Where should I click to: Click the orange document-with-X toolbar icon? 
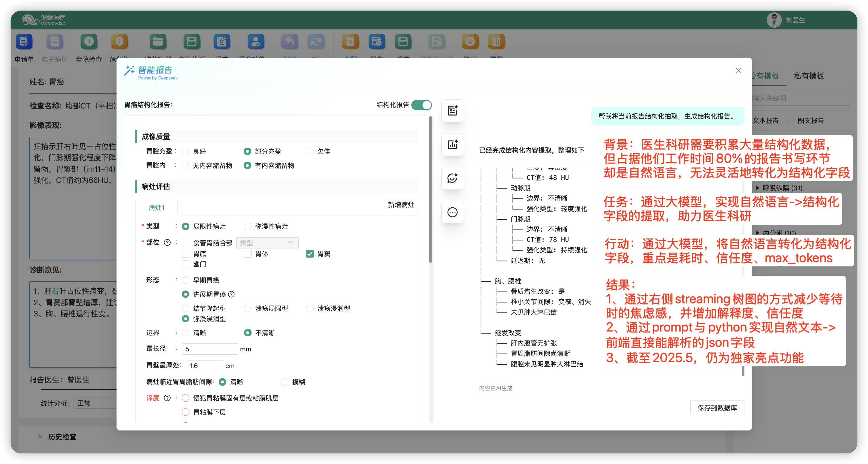(350, 42)
